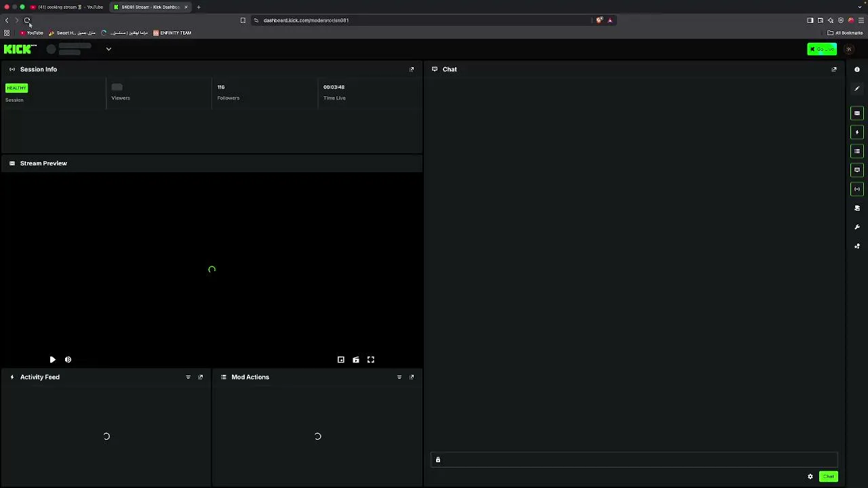Screen dimensions: 868x488
Task: Click the Viewers label
Action: (x=121, y=98)
